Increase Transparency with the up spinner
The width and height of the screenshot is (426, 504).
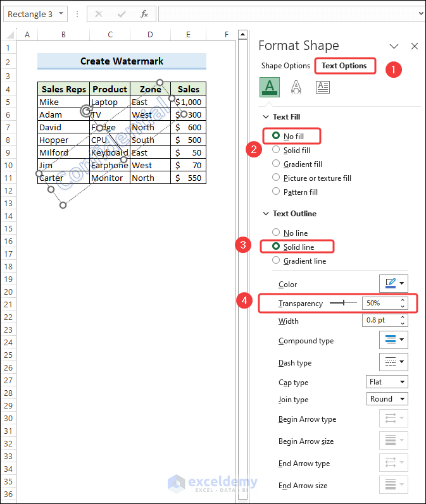pos(403,300)
